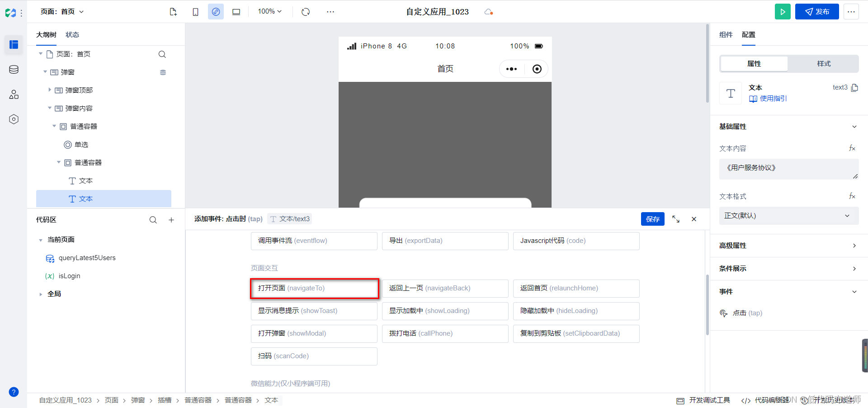The image size is (868, 408).
Task: Switch to mobile phone preview icon
Action: click(x=195, y=12)
